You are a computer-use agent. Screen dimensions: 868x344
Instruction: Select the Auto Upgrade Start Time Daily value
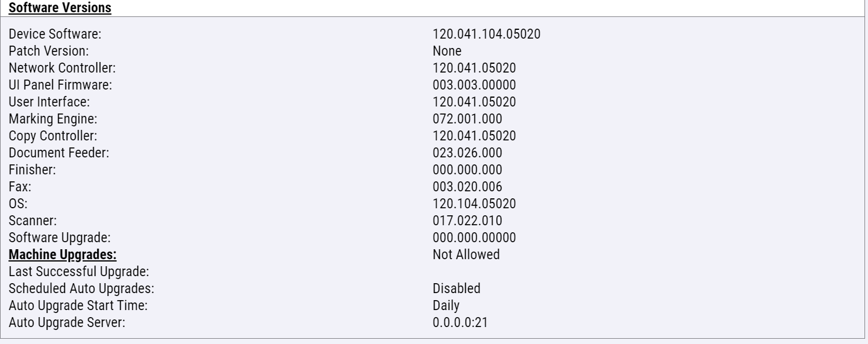[446, 305]
